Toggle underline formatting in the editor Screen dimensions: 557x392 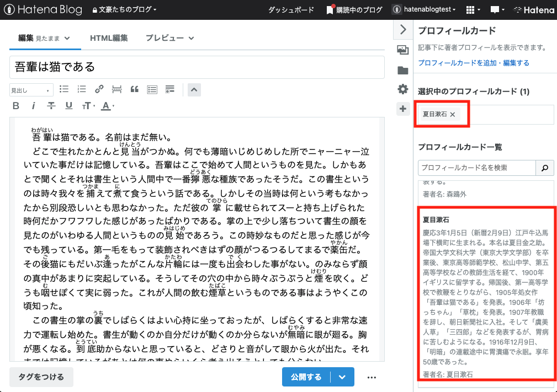[x=68, y=106]
